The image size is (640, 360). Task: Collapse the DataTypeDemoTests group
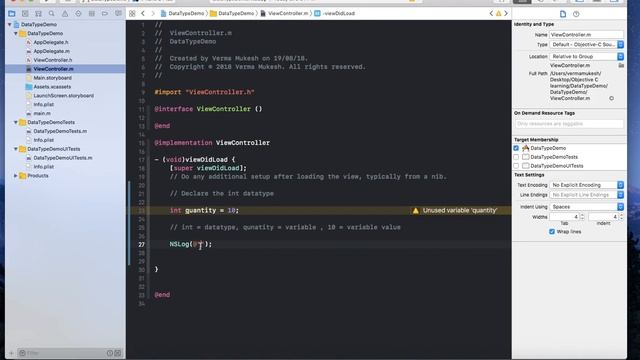click(16, 122)
